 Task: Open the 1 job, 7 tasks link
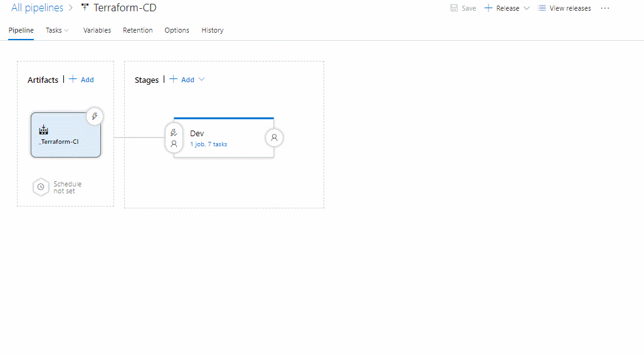pyautogui.click(x=209, y=144)
